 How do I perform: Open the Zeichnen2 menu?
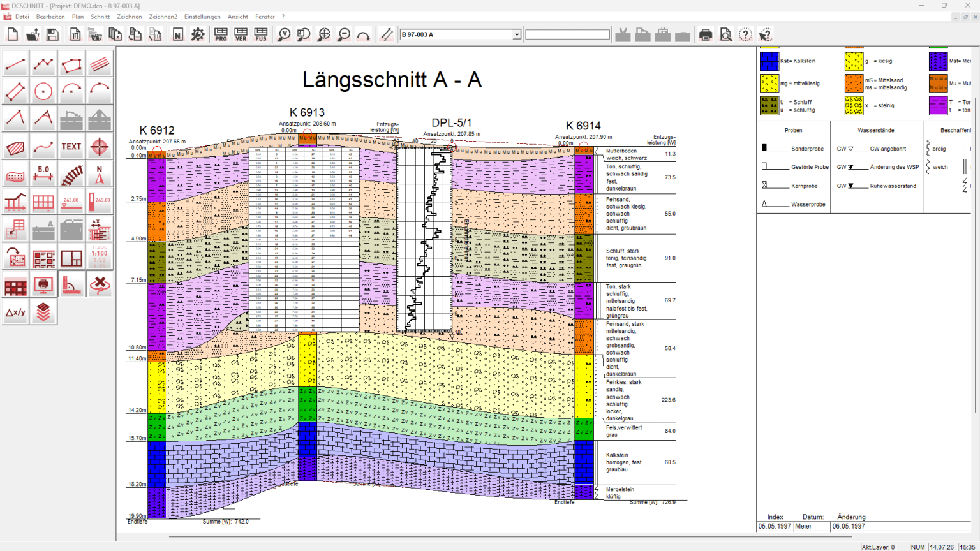coord(163,17)
